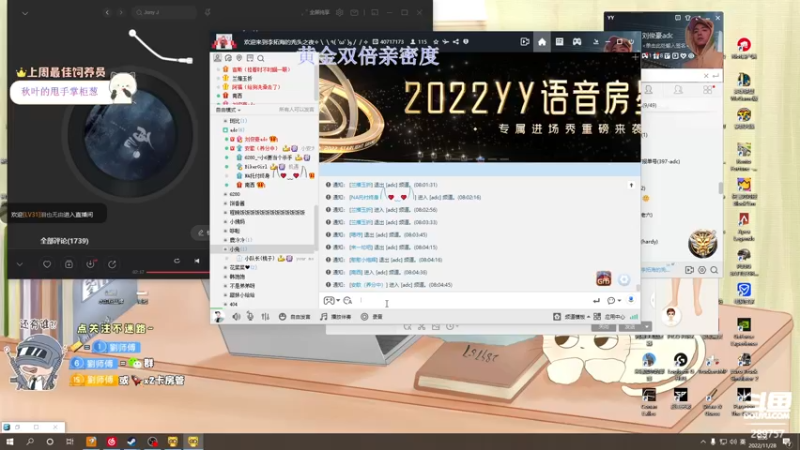800x450 pixels.
Task: Click the music player search box
Action: (x=164, y=12)
